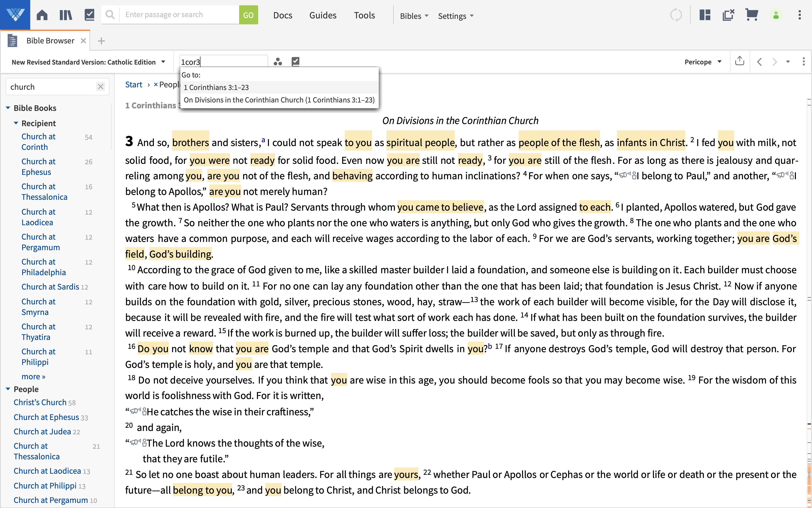Image resolution: width=812 pixels, height=508 pixels.
Task: Click the Logos app logo icon
Action: pos(15,15)
